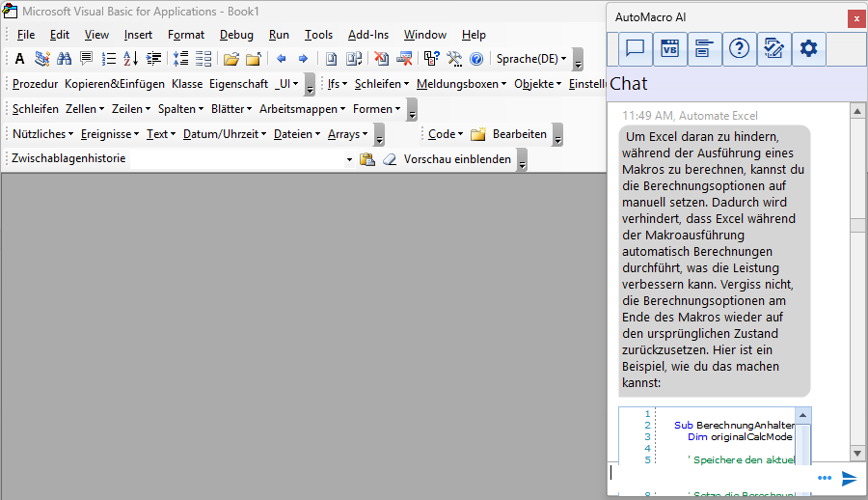Click the question mark help icon in AutoMacro
The width and height of the screenshot is (868, 500).
pos(739,49)
